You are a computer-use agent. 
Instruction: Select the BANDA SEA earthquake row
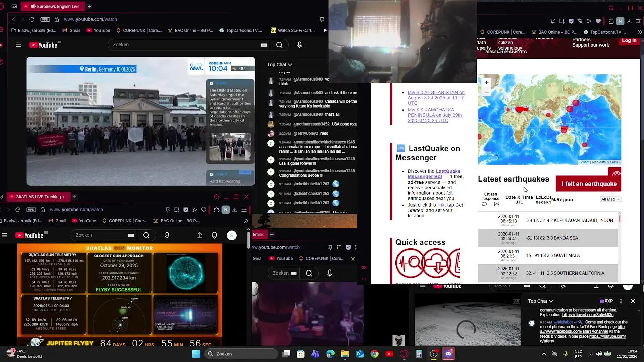coord(548,238)
